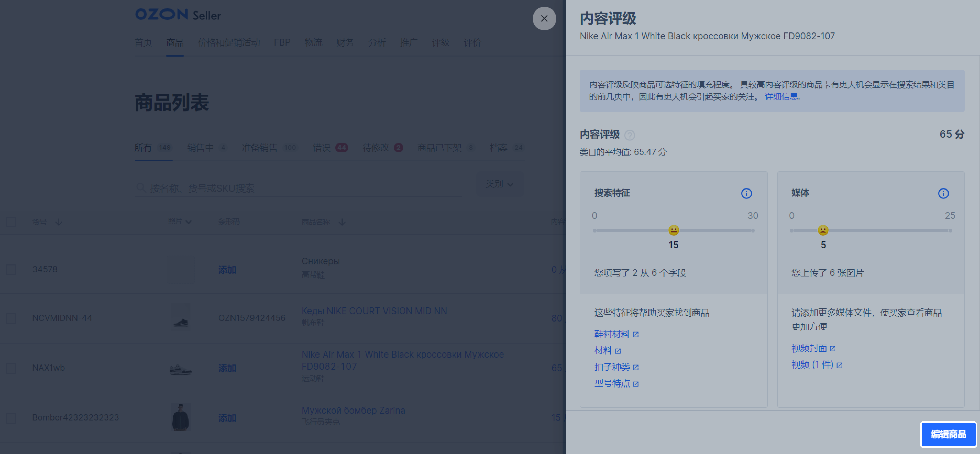Open the 扣子种类 feature link
The height and width of the screenshot is (454, 980).
pos(616,367)
